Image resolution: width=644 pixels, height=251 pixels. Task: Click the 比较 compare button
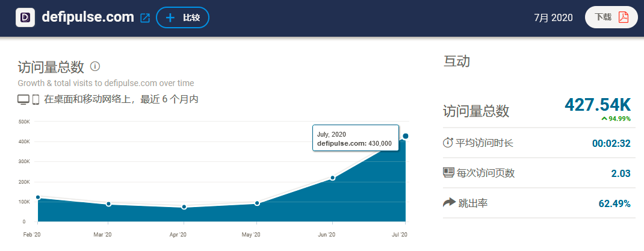(182, 17)
